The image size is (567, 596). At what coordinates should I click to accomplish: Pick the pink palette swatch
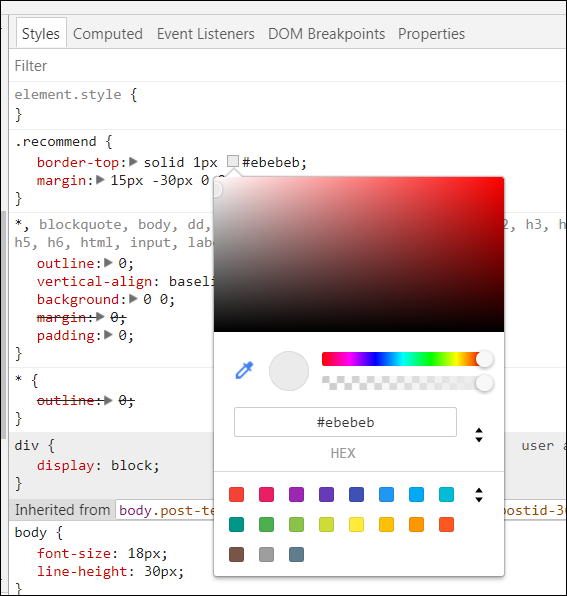point(266,495)
